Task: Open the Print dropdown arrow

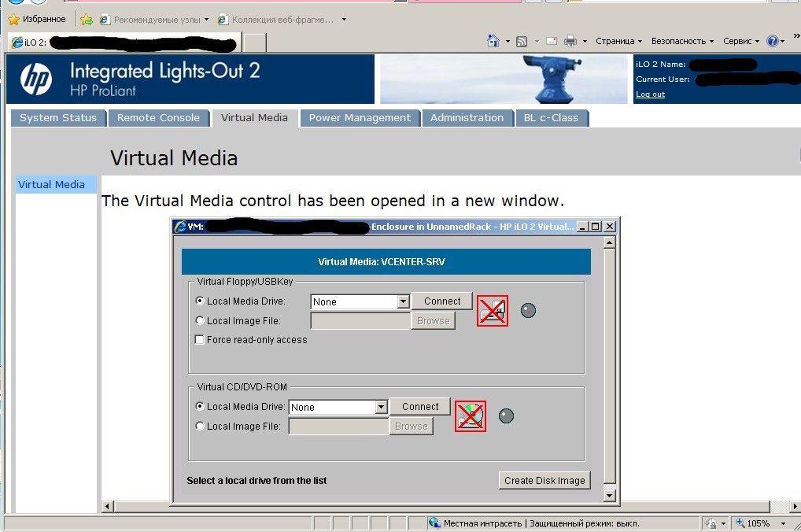Action: [x=585, y=42]
